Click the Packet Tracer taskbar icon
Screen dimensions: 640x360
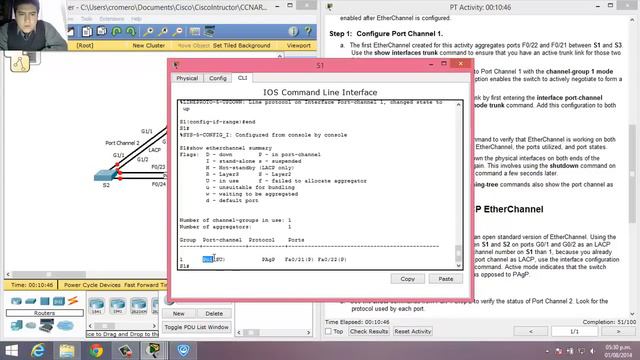coord(154,351)
